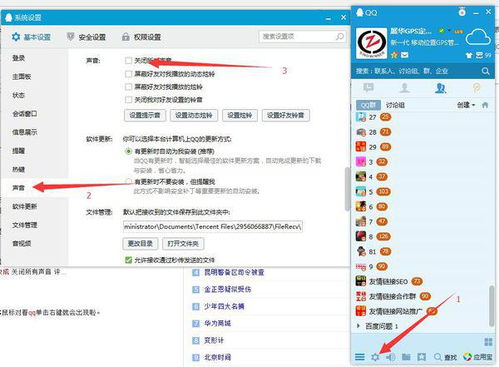Click the speaker icon in QQ bottom bar
This screenshot has height=367, width=499.
point(391,357)
